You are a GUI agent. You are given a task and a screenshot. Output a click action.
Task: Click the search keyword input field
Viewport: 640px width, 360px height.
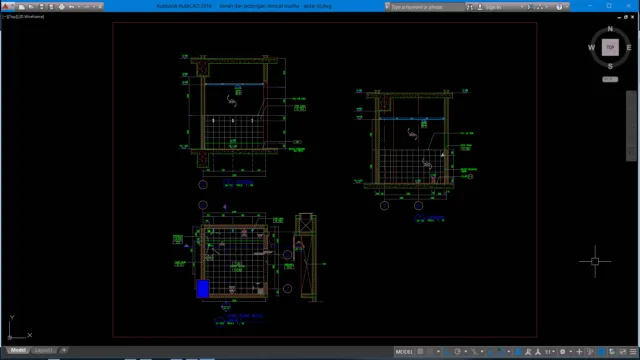[x=427, y=7]
